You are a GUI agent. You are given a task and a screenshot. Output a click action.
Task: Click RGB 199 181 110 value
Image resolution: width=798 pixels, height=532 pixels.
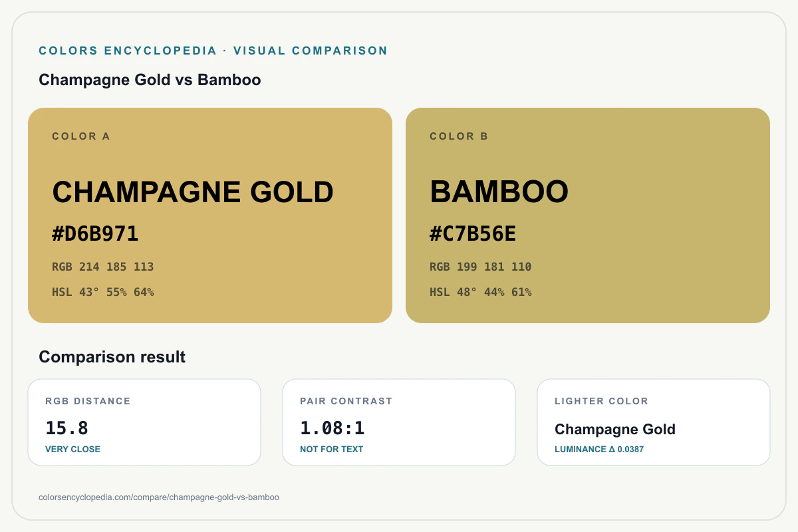pos(481,267)
